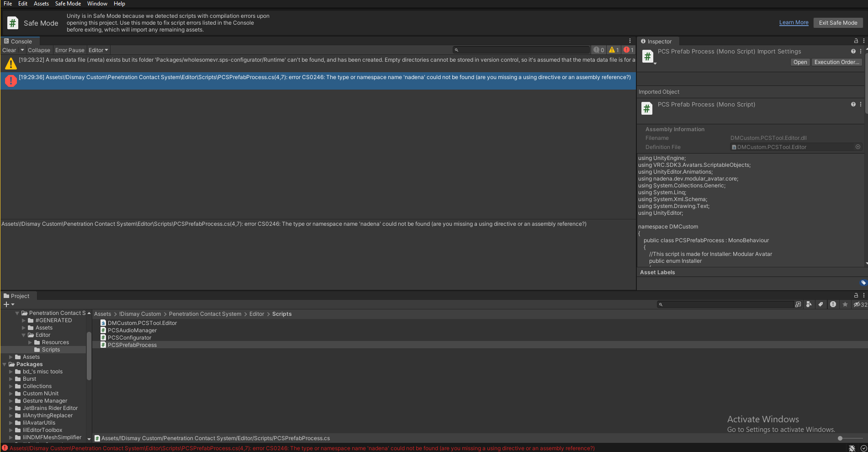Open the Project window in search popup
The width and height of the screenshot is (868, 452).
point(798,304)
